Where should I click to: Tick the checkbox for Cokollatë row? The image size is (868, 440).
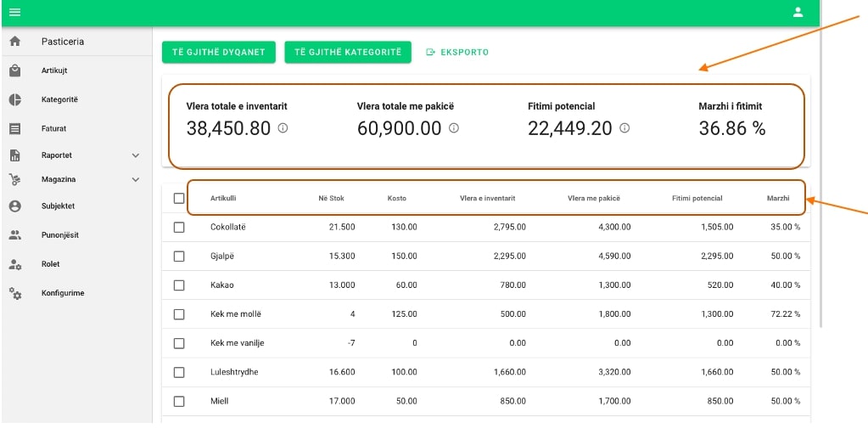coord(178,228)
